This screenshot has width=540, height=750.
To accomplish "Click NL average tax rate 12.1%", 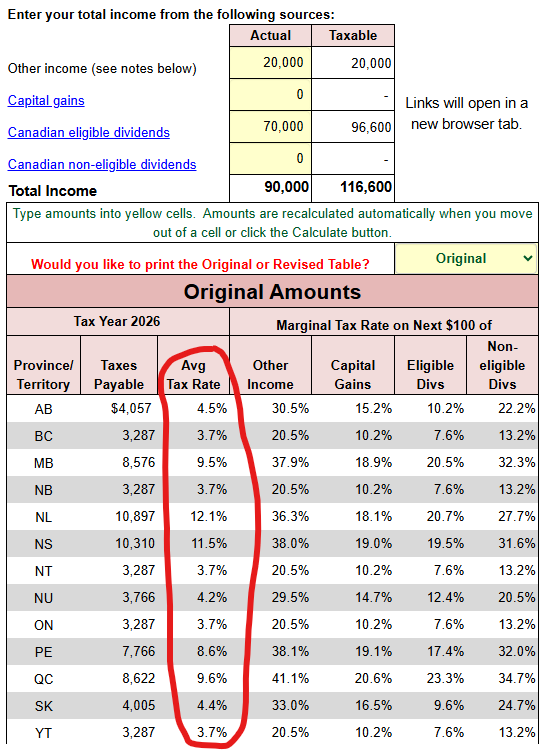I will tap(209, 516).
